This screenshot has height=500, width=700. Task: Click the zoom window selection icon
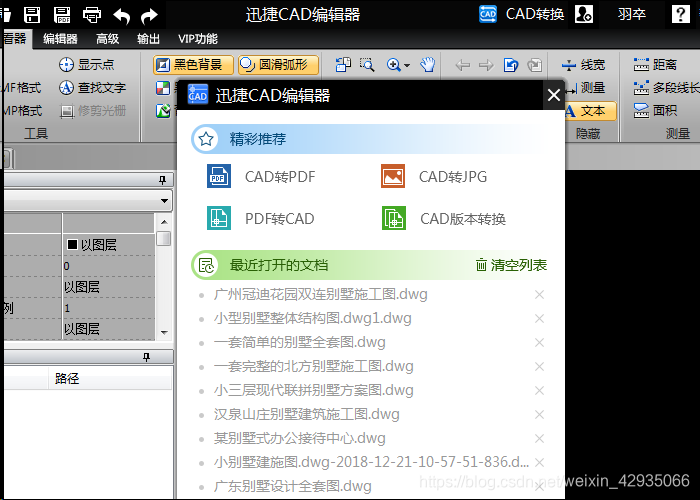pos(367,65)
